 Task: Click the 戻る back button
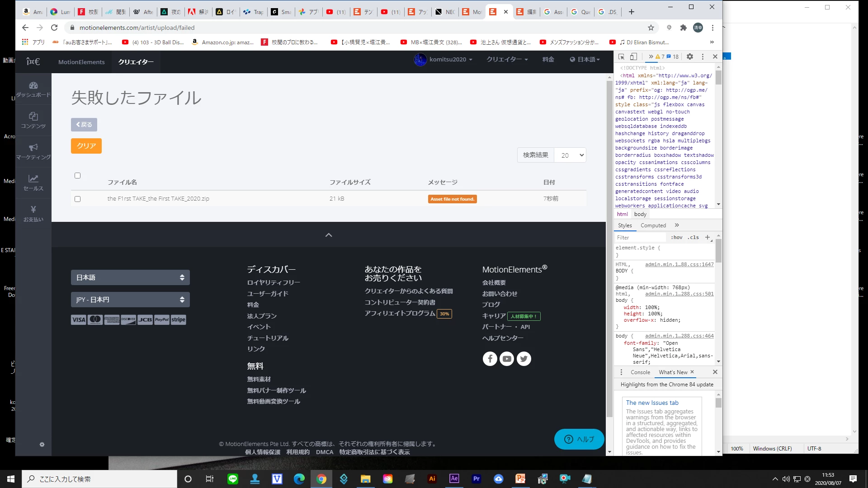pyautogui.click(x=84, y=125)
